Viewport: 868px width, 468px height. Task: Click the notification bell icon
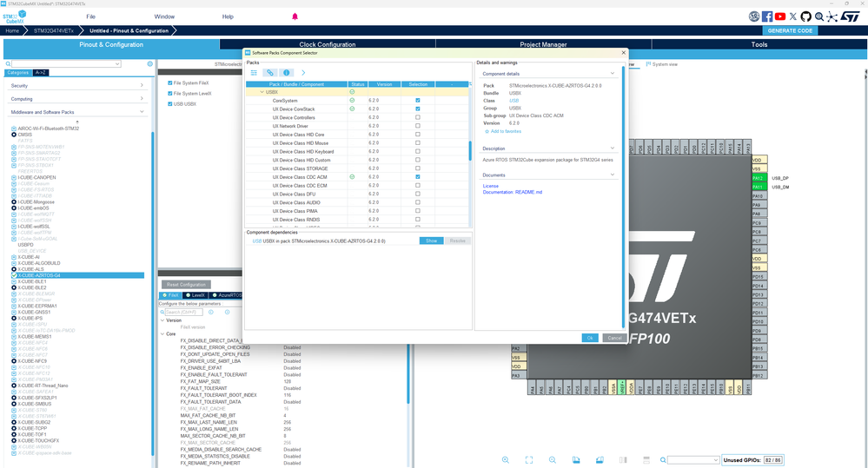295,16
